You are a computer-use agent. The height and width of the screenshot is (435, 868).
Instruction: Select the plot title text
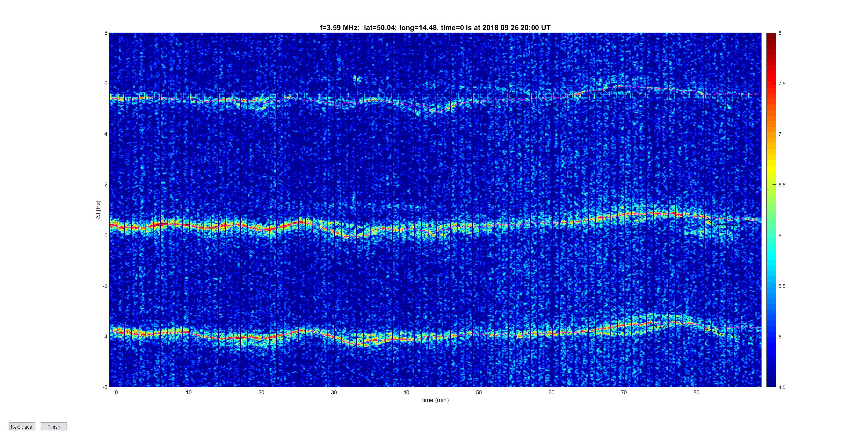click(x=435, y=28)
